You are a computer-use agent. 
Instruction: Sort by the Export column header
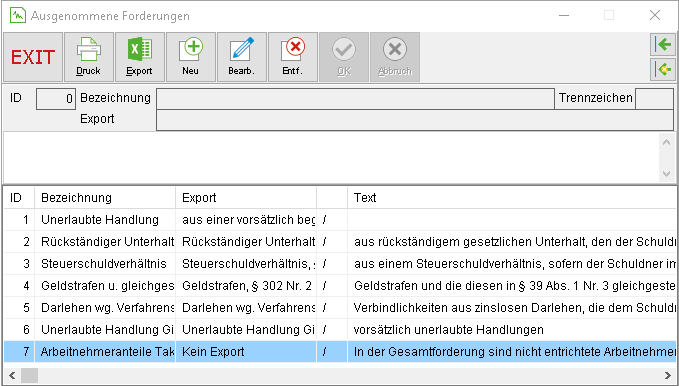click(x=246, y=198)
